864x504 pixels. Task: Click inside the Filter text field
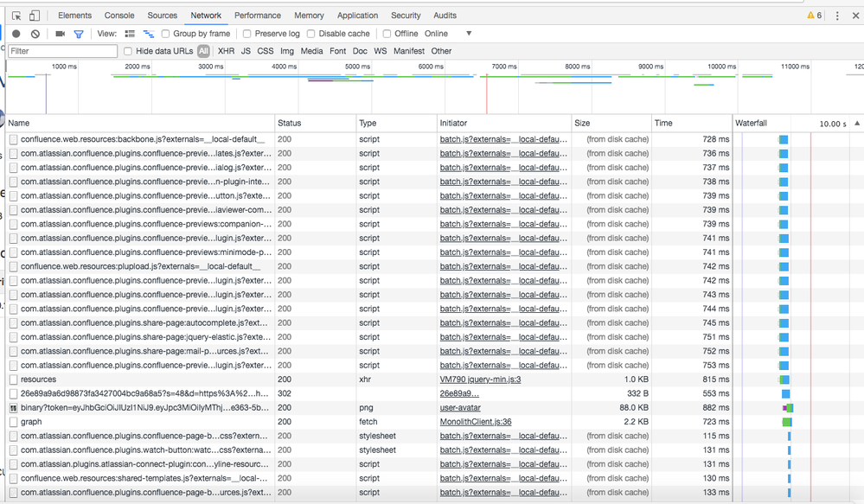61,51
